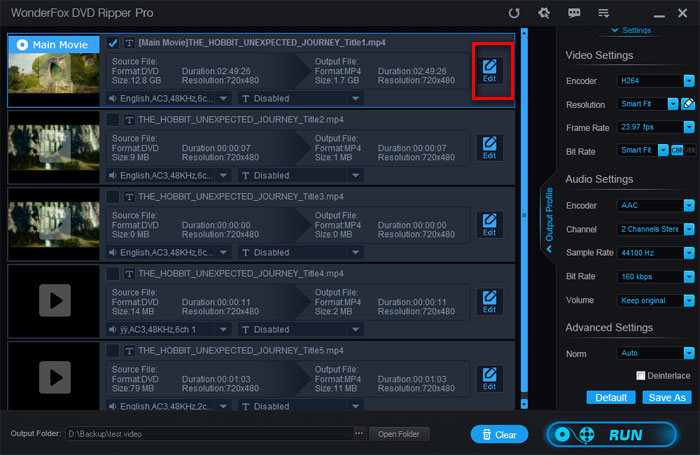Image resolution: width=700 pixels, height=455 pixels.
Task: Open the title bar menu list icon
Action: [x=604, y=13]
